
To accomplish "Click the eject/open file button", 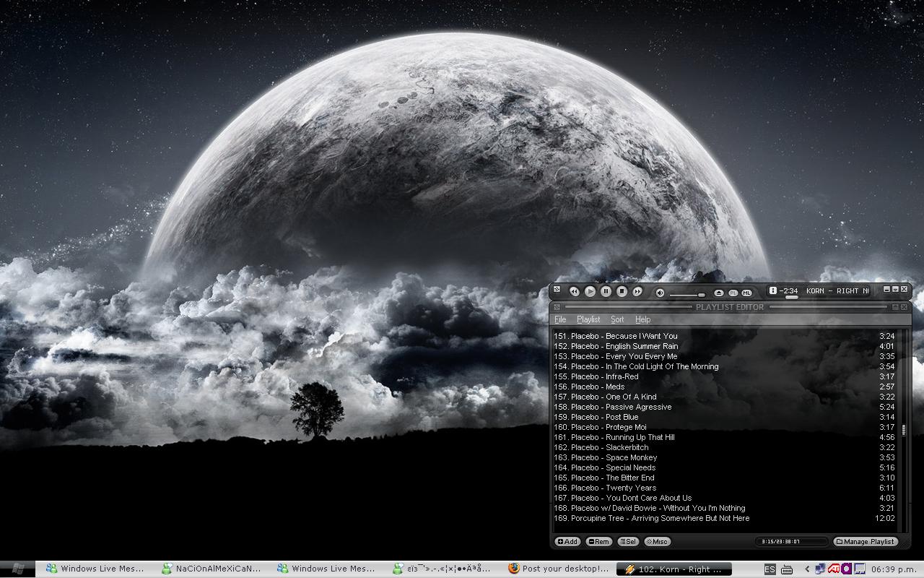I will click(x=719, y=293).
